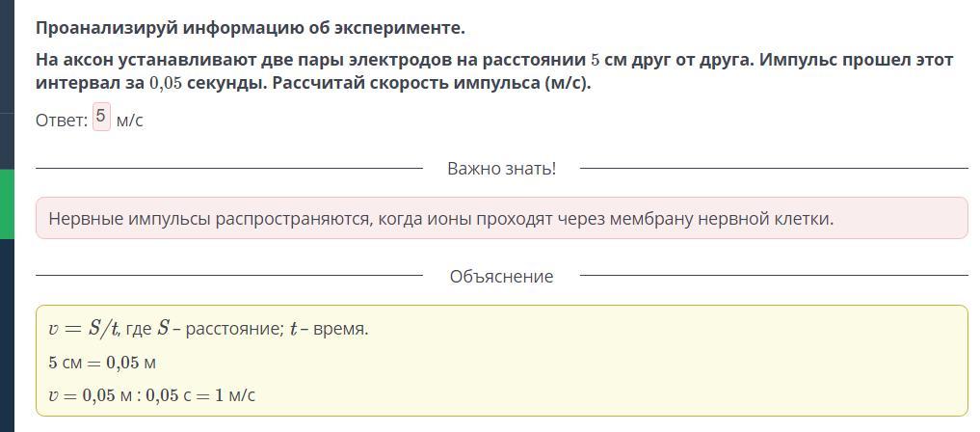
Task: Click the final calculation line ending "1 м/с"
Action: [x=151, y=395]
